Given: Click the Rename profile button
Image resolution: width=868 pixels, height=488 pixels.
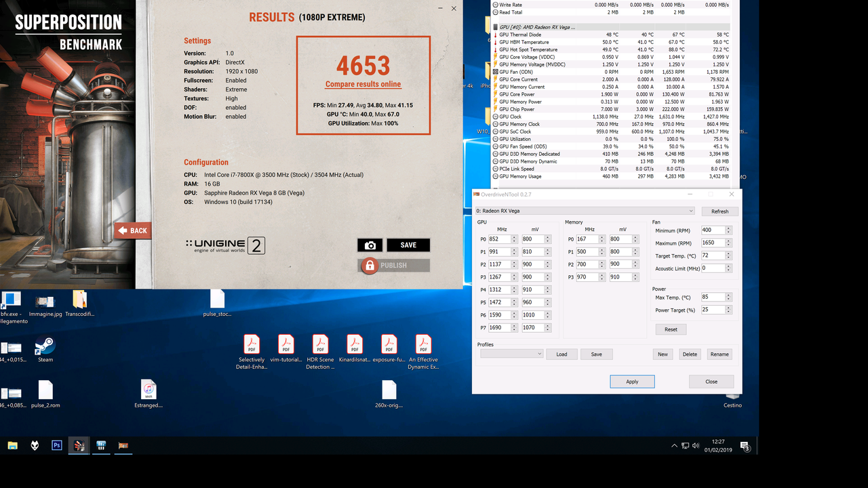Looking at the screenshot, I should (719, 354).
